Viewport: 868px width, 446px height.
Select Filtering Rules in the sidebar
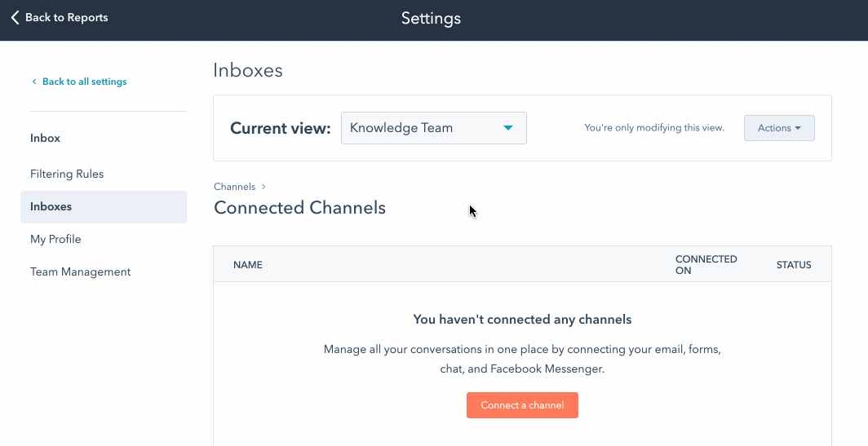(x=67, y=174)
